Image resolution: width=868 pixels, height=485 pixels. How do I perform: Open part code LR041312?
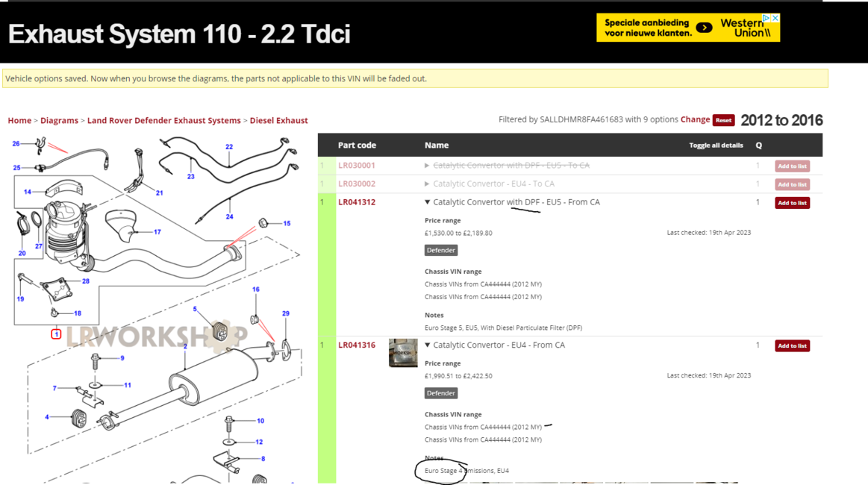[357, 202]
